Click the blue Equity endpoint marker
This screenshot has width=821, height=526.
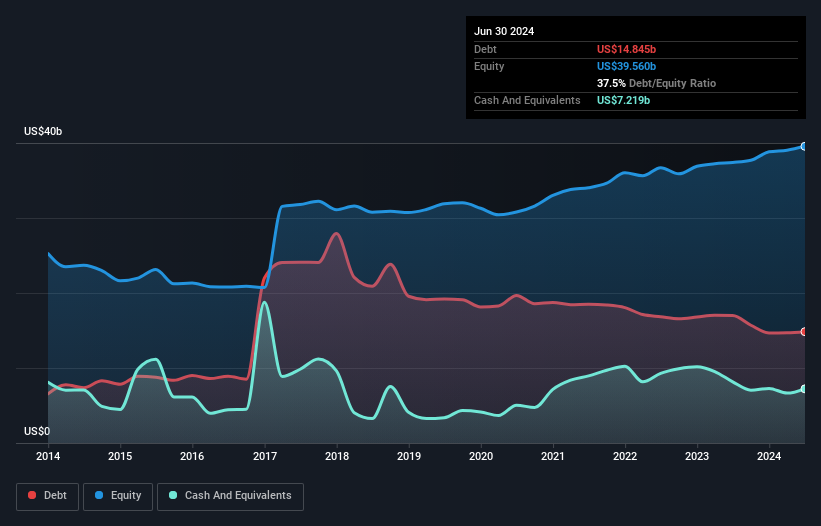(x=804, y=147)
